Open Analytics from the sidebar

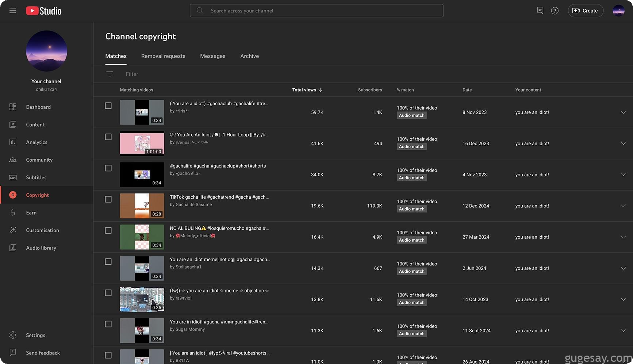47,142
